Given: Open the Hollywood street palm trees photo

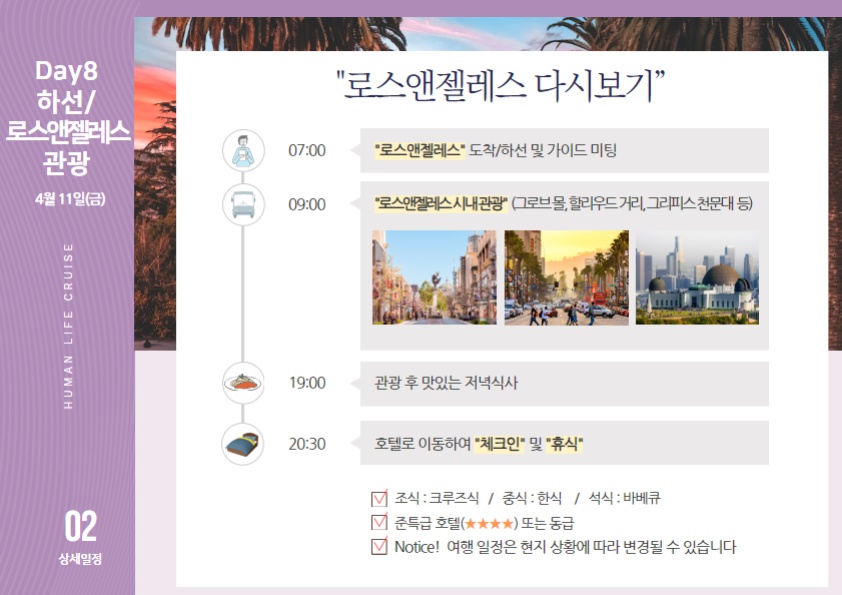Looking at the screenshot, I should point(567,278).
